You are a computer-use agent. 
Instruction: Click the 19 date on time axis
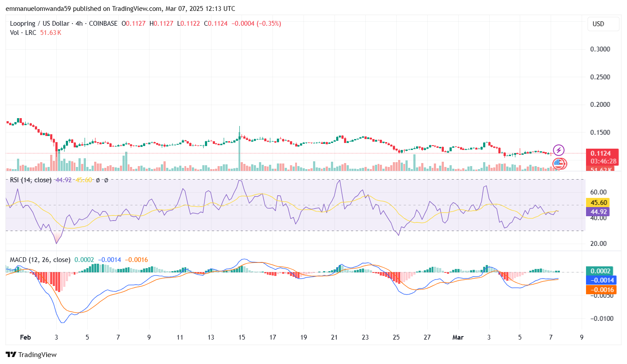pyautogui.click(x=303, y=337)
